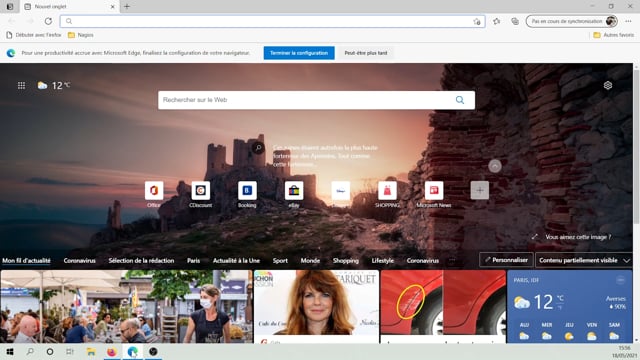Collapse quick links with the up chevron

tap(495, 166)
